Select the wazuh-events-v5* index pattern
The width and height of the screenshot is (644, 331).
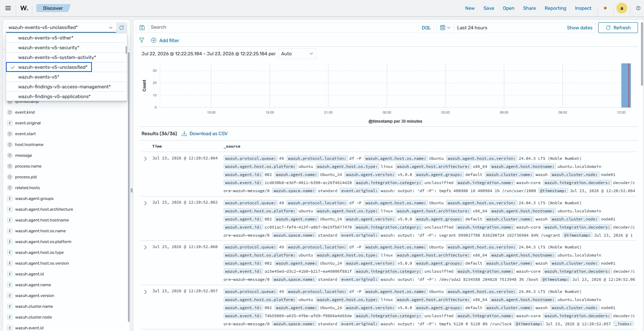pos(66,77)
